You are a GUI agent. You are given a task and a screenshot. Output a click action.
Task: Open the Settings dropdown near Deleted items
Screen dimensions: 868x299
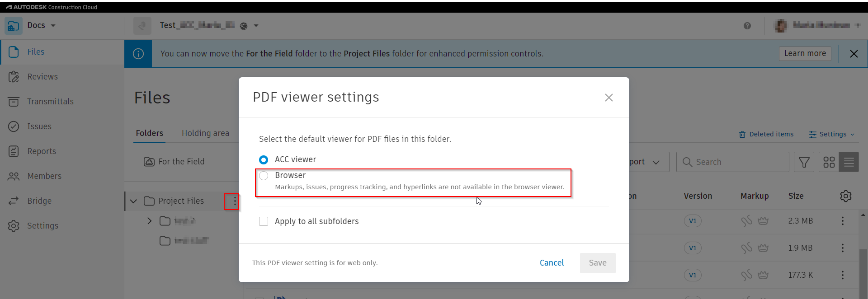tap(831, 134)
